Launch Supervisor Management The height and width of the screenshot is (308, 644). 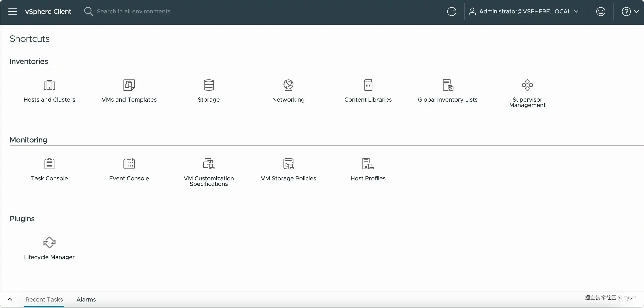(527, 85)
